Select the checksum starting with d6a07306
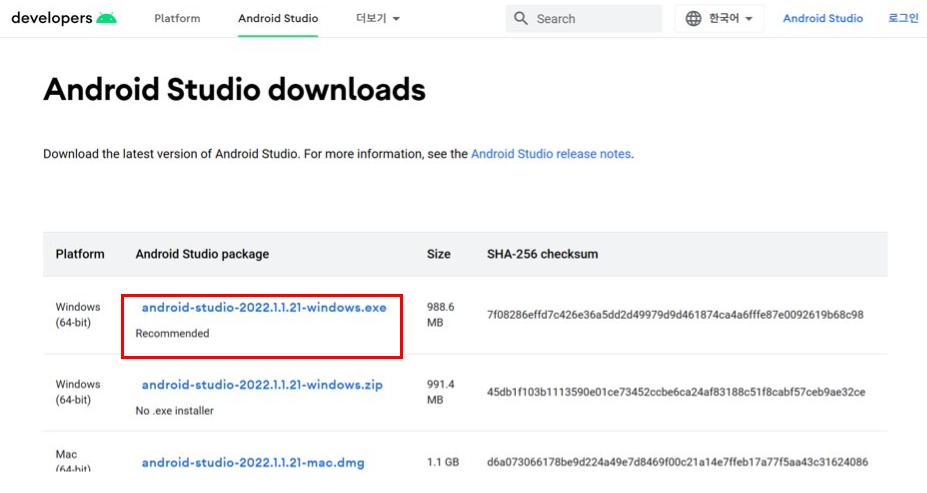Viewport: 927px width, 493px height. pyautogui.click(x=678, y=462)
